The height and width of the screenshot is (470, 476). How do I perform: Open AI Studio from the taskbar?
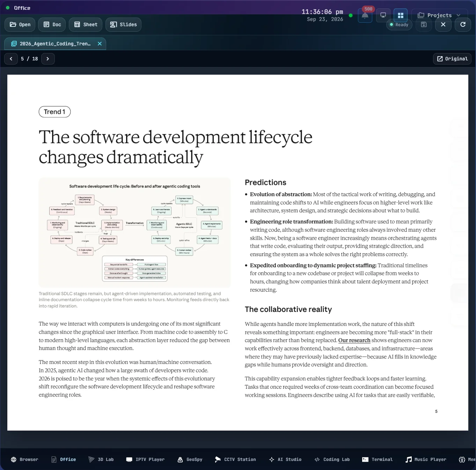pyautogui.click(x=285, y=460)
